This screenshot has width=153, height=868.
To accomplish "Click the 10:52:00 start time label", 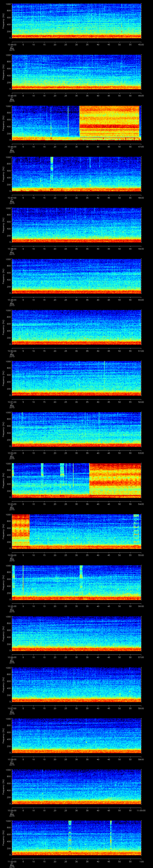I will point(12,453).
